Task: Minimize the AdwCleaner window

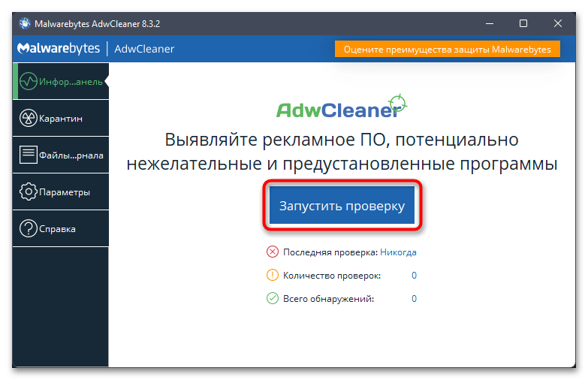Action: click(x=490, y=23)
